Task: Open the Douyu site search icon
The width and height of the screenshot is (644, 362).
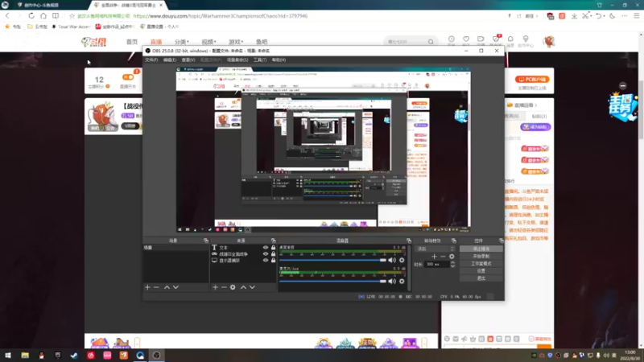Action: point(431,42)
